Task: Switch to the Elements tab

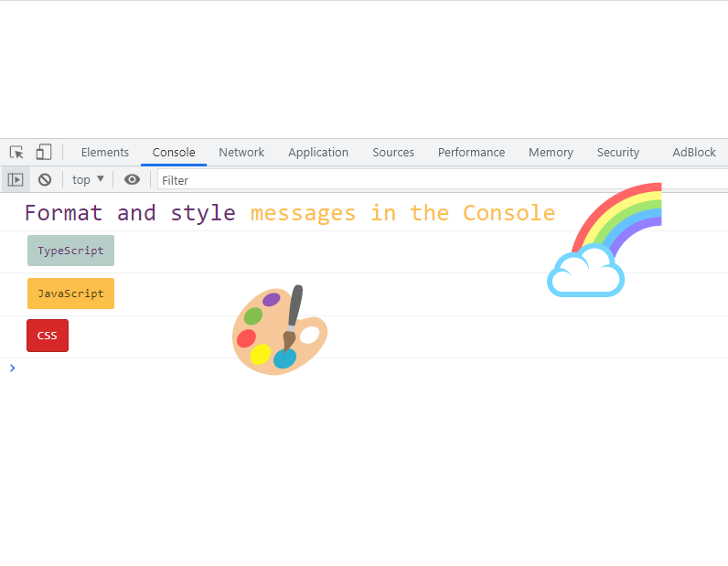Action: 105,153
